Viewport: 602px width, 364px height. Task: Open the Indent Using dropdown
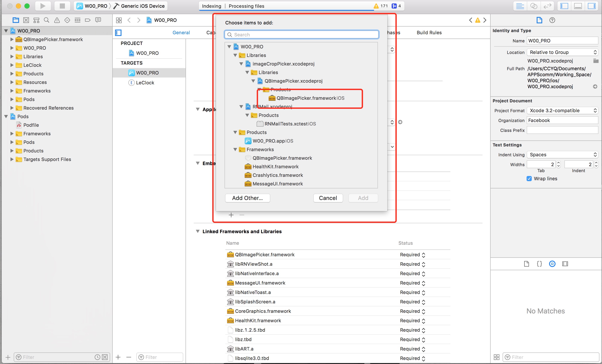(562, 155)
